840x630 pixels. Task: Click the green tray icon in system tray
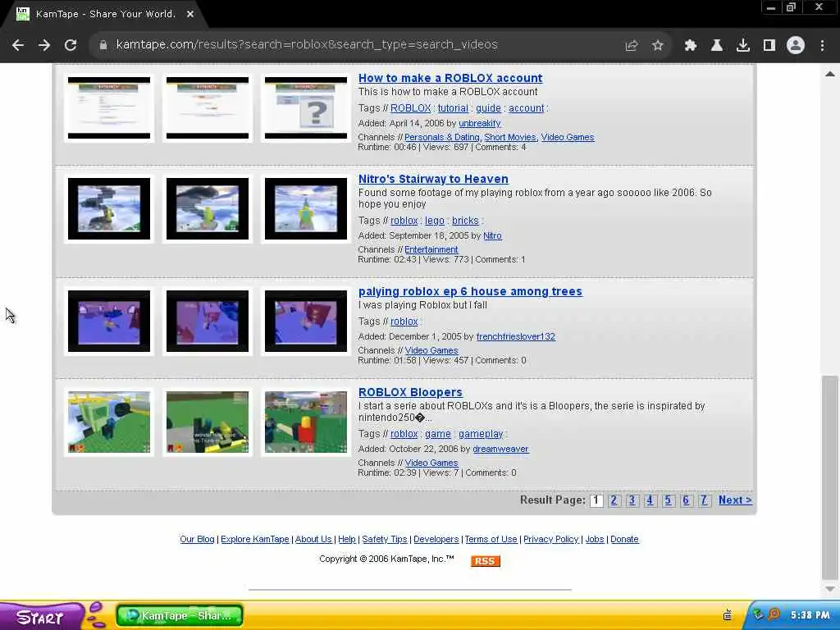tap(758, 614)
